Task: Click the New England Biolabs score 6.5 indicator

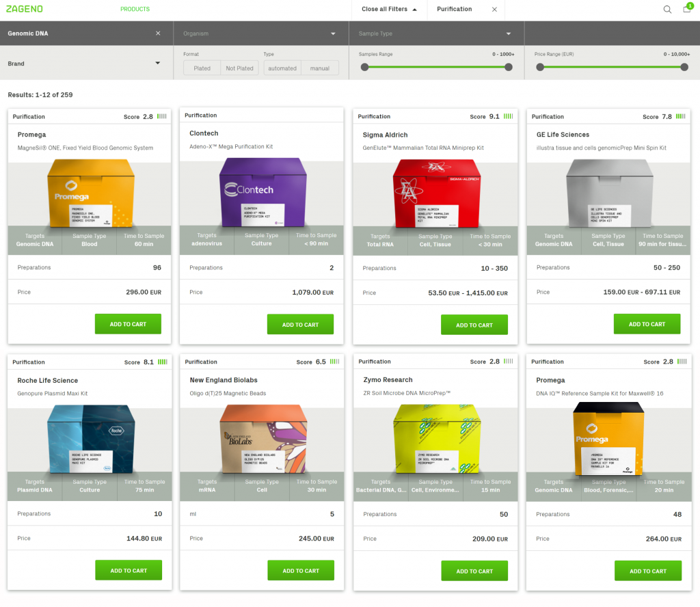Action: [318, 362]
